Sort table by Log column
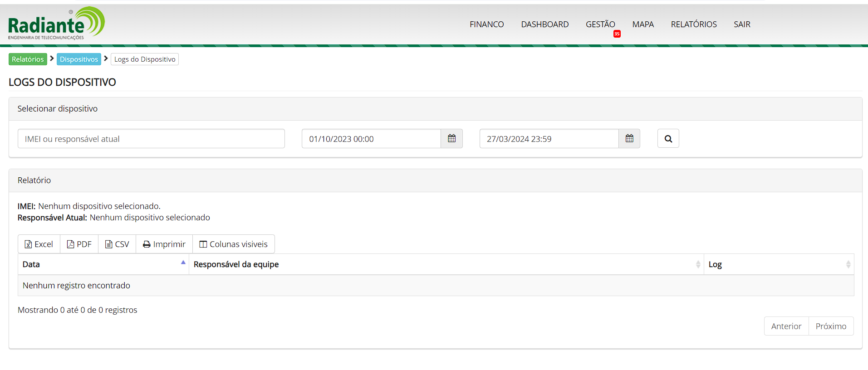 point(779,264)
